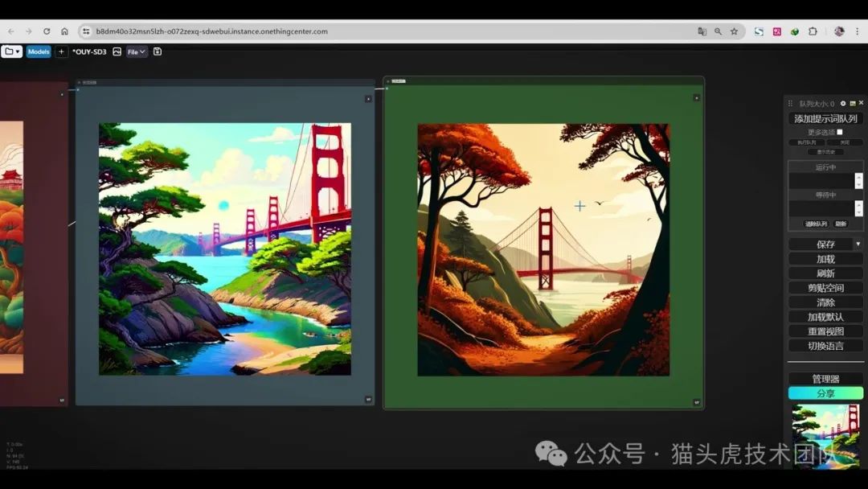Open the Extensions puzzle piece menu
868x489 pixels.
pyautogui.click(x=813, y=31)
